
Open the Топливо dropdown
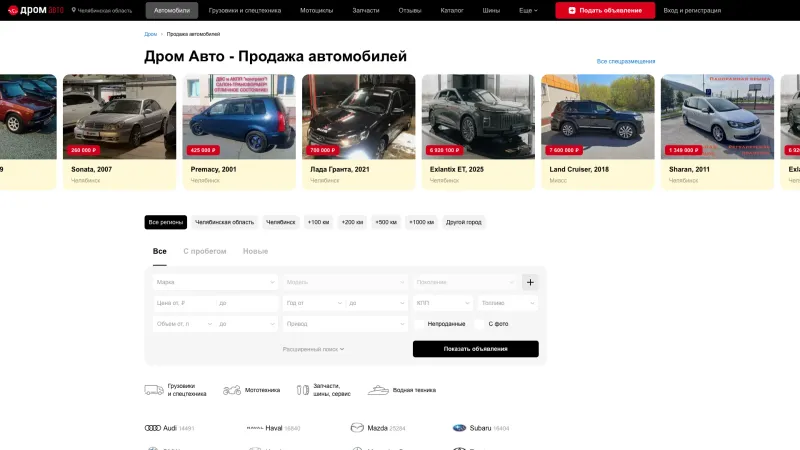pos(508,303)
